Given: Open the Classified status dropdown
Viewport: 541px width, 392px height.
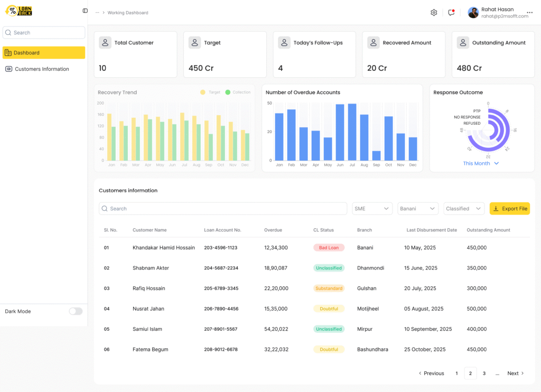Looking at the screenshot, I should click(x=464, y=209).
